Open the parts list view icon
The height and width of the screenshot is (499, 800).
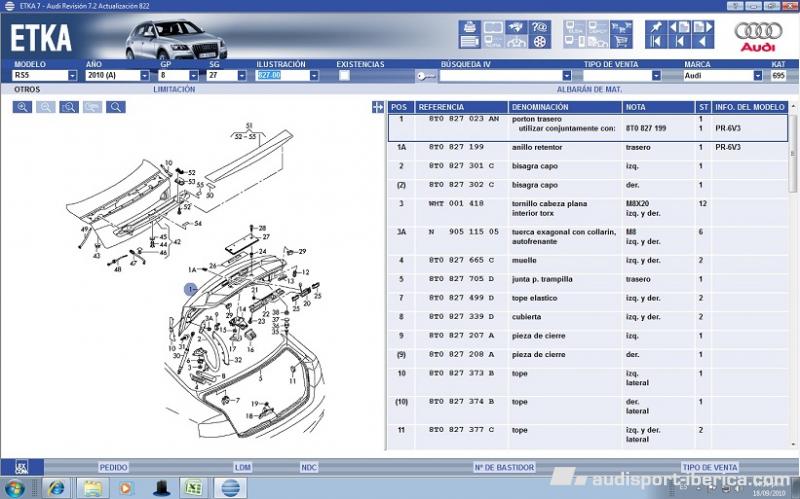469,41
